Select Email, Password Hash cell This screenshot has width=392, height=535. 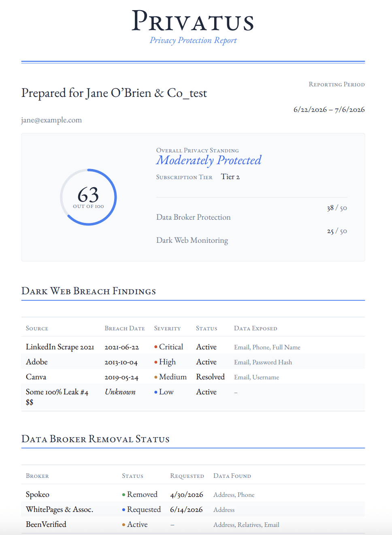pos(263,362)
